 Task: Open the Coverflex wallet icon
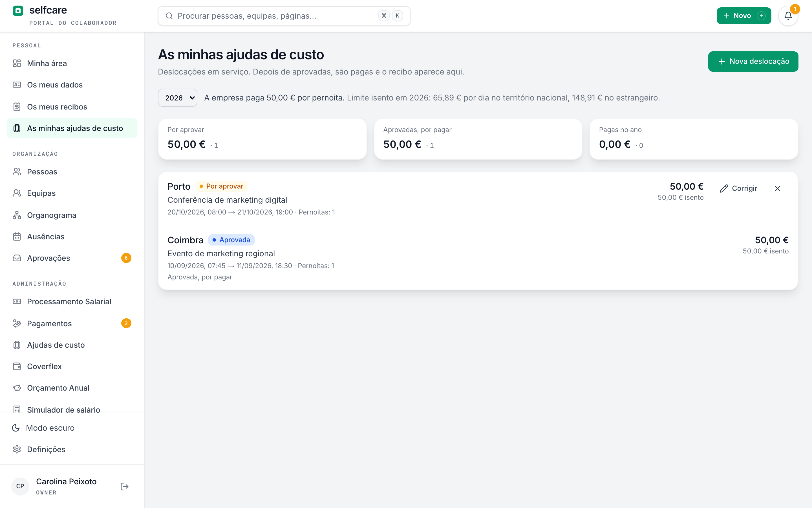pyautogui.click(x=17, y=366)
